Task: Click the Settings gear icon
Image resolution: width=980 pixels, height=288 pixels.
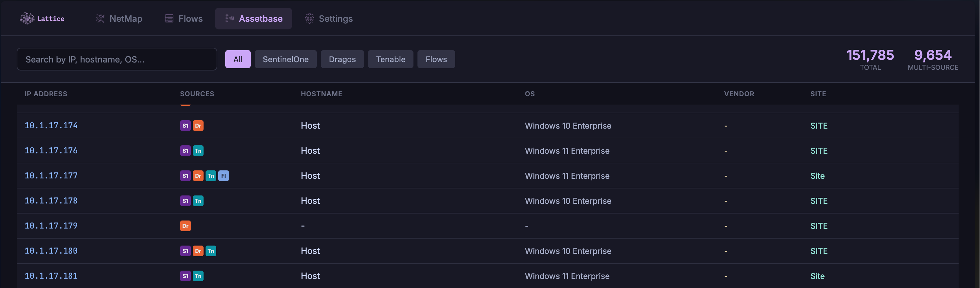Action: (309, 18)
